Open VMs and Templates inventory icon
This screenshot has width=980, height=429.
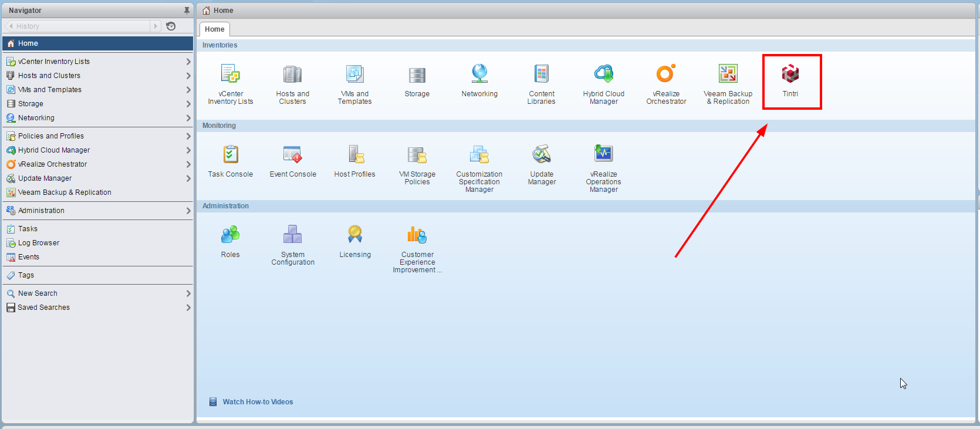pos(354,74)
